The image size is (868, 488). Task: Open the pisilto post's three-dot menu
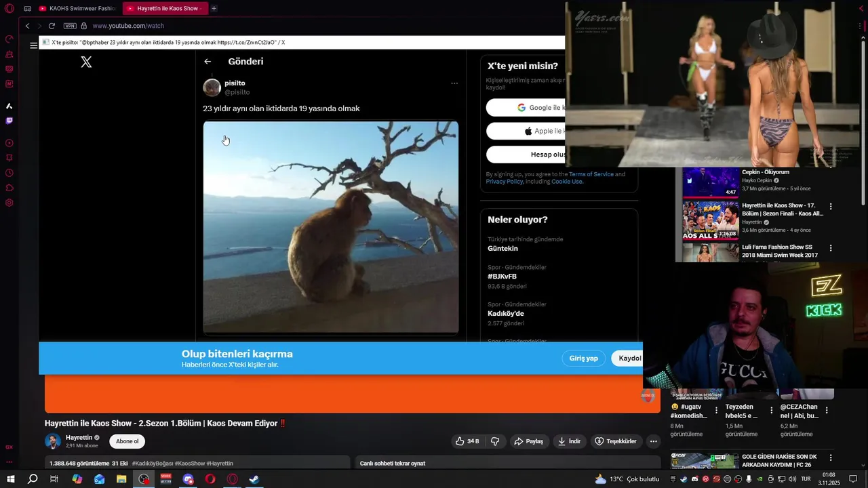pyautogui.click(x=454, y=83)
